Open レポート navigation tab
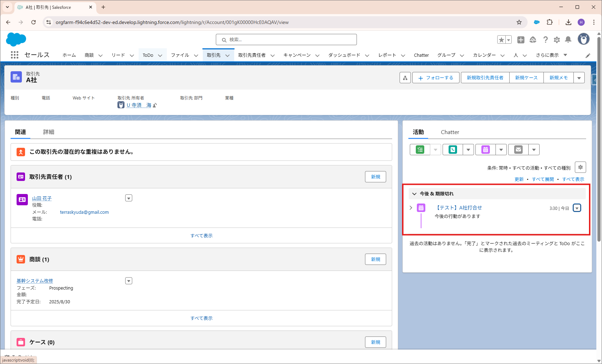Screen dimensions: 602x364 click(387, 55)
